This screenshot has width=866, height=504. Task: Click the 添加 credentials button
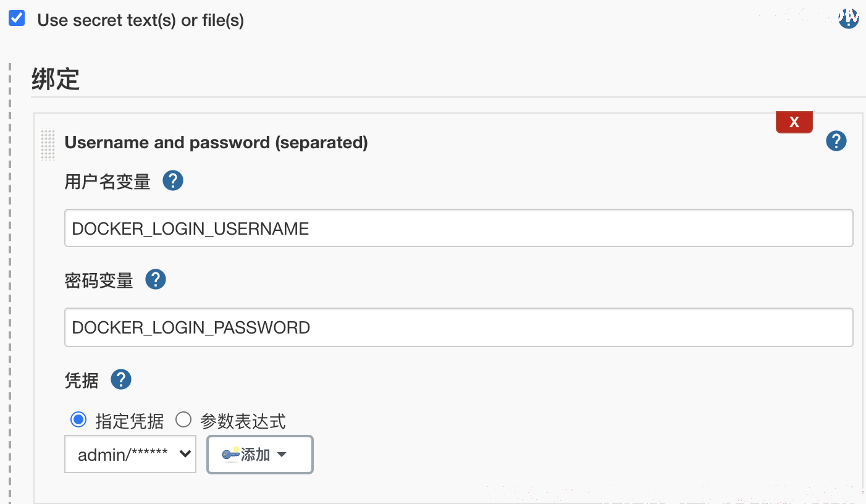point(260,455)
